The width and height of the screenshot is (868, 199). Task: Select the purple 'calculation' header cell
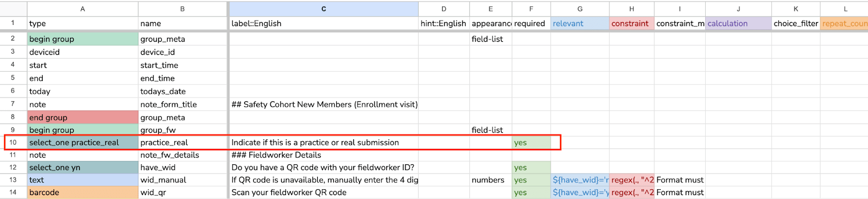[738, 23]
